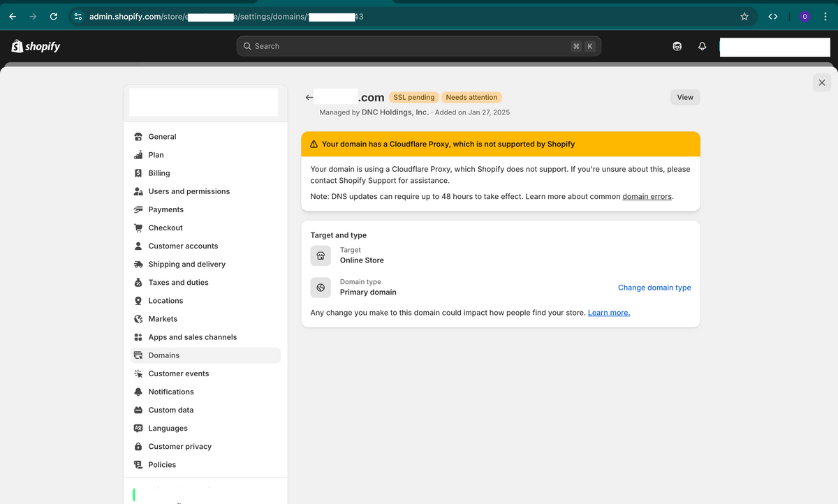Click the globe icon next to Primary domain

click(321, 287)
